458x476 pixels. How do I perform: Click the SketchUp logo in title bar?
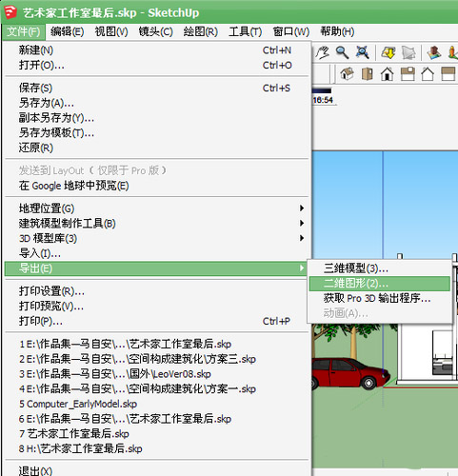pos(10,12)
